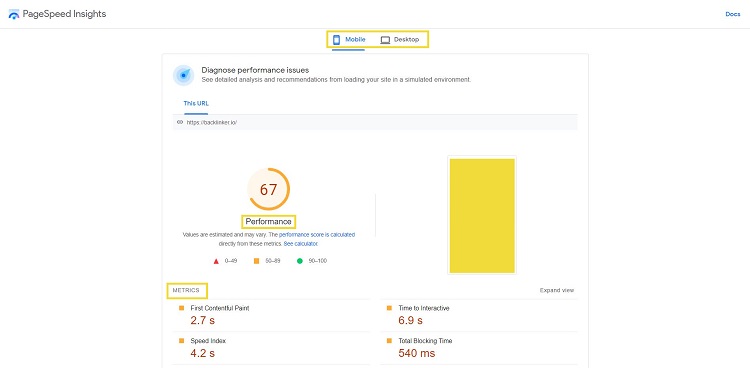This screenshot has height=368, width=750.
Task: Click orange marker beside Speed Index
Action: (x=181, y=341)
